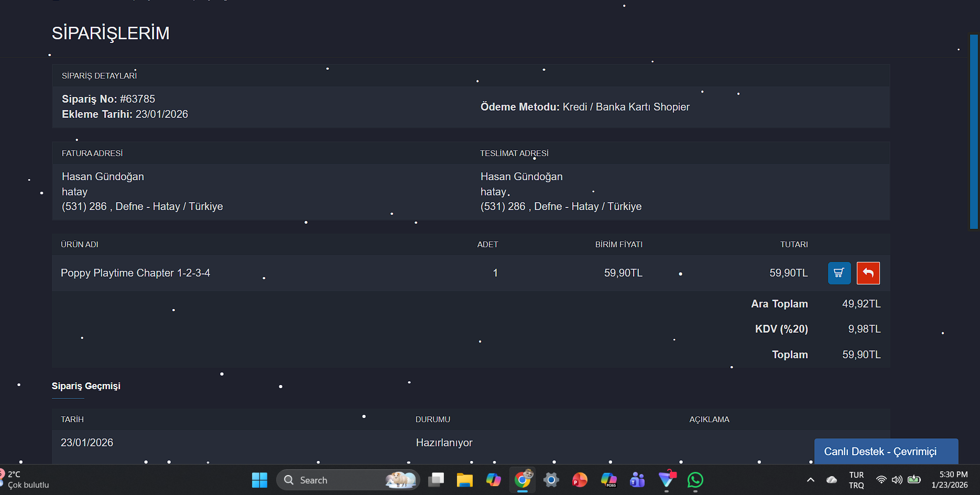
Task: Open WhatsApp from the taskbar
Action: pyautogui.click(x=695, y=480)
